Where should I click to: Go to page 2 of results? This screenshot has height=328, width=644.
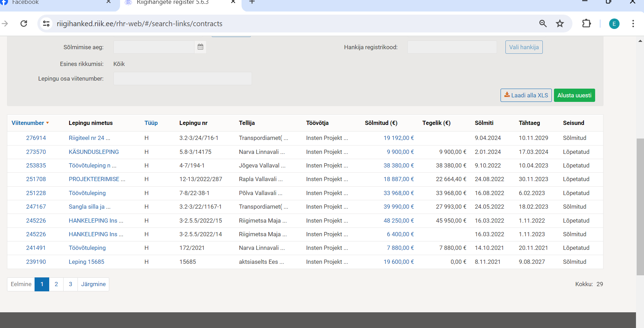56,284
